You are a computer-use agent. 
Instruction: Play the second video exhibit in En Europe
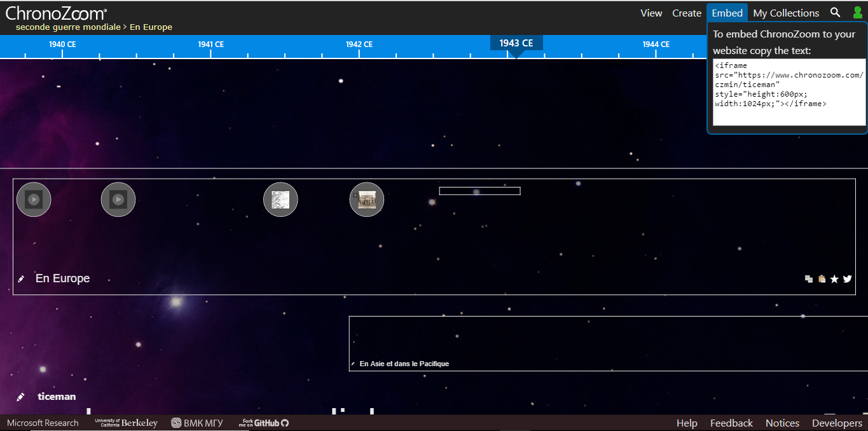118,200
